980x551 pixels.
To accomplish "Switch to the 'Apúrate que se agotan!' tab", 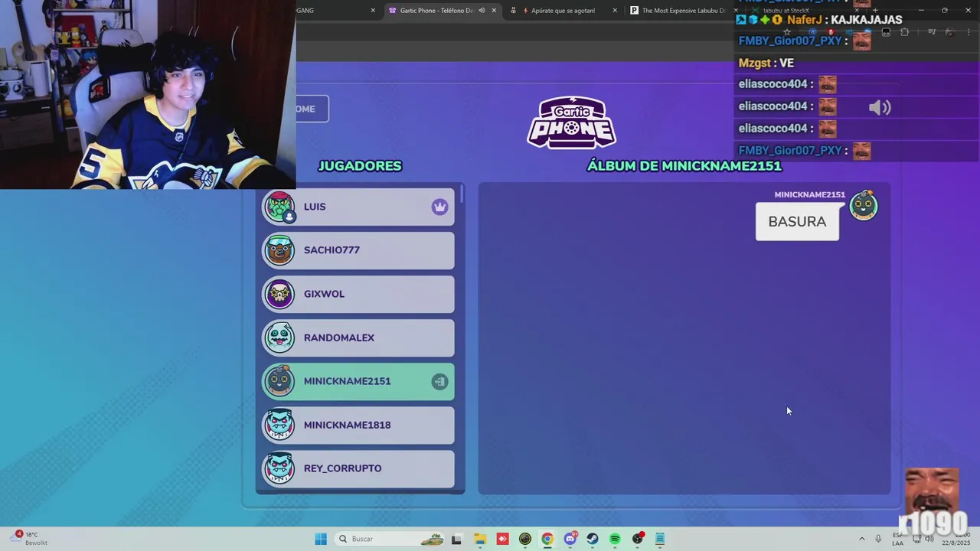I will [563, 11].
